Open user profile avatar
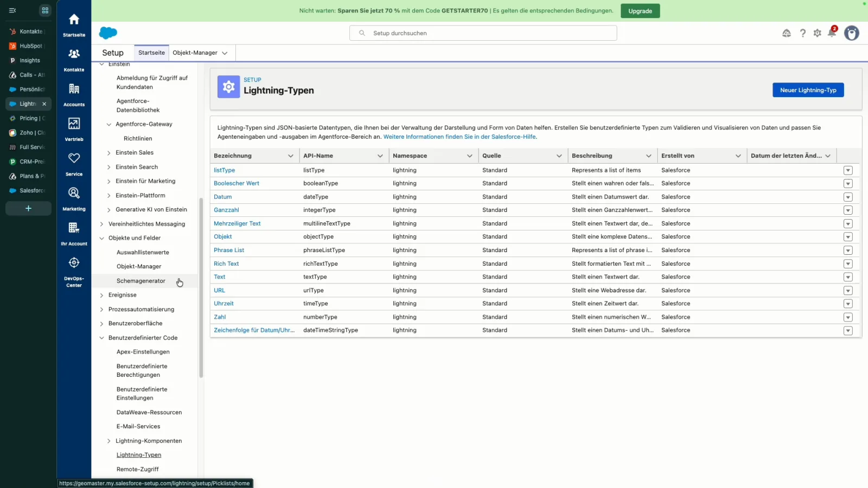Viewport: 868px width, 488px height. point(852,33)
